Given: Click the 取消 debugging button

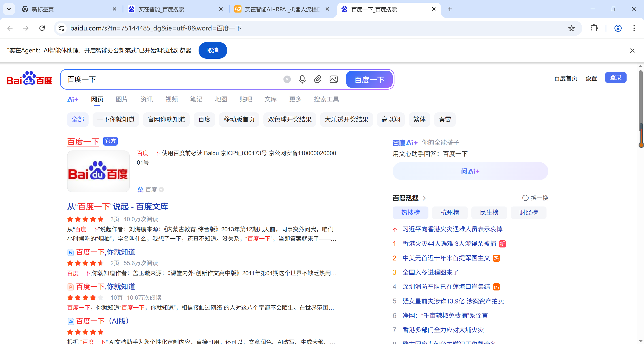Looking at the screenshot, I should click(x=212, y=51).
